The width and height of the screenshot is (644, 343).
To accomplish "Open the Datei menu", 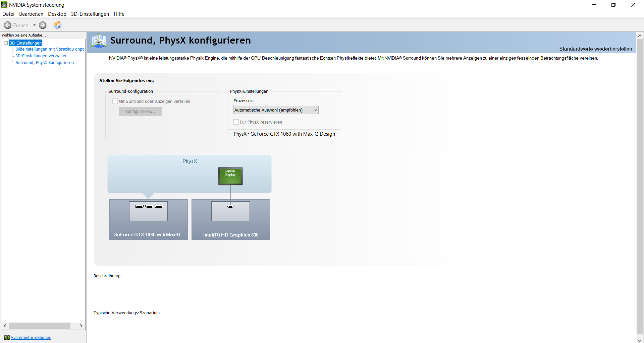I will pos(8,14).
